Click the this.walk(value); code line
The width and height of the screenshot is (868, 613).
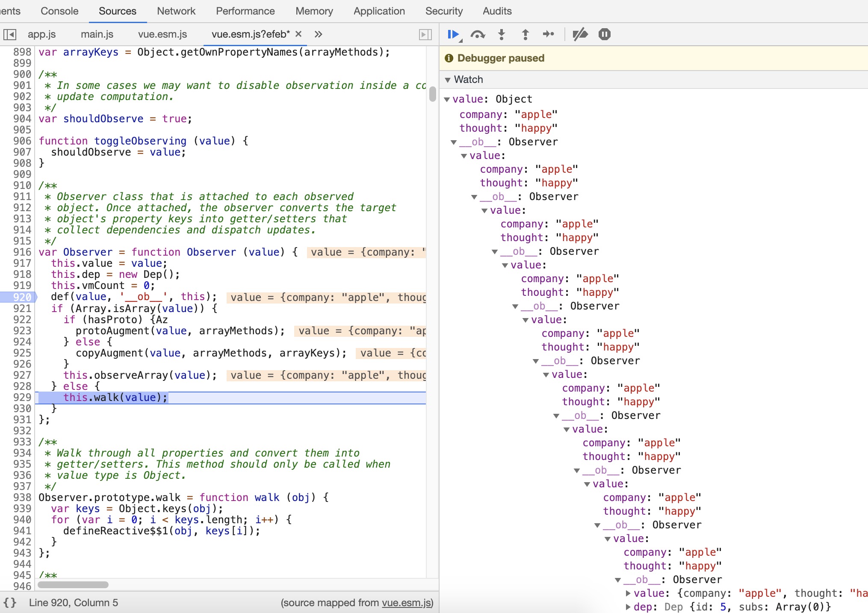pyautogui.click(x=115, y=398)
